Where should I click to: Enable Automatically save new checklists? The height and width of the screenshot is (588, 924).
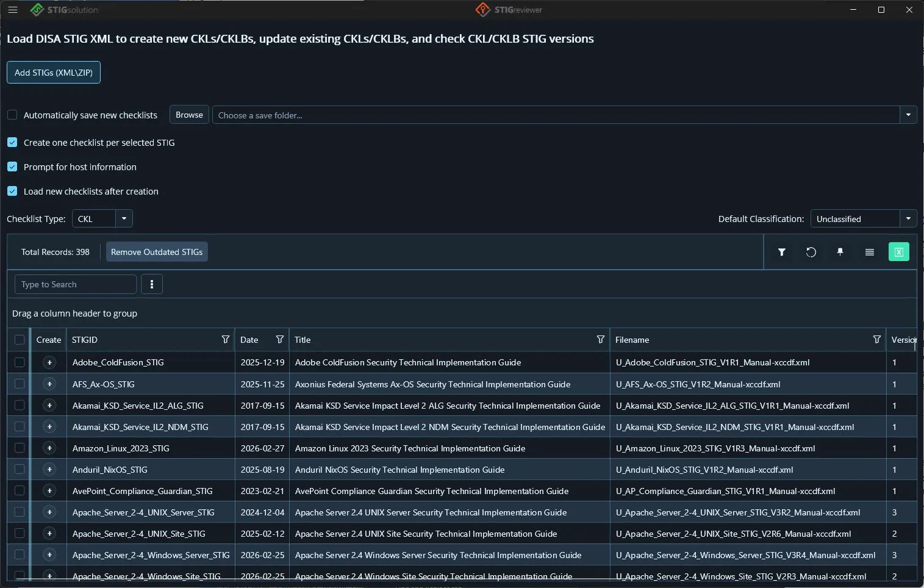click(12, 115)
